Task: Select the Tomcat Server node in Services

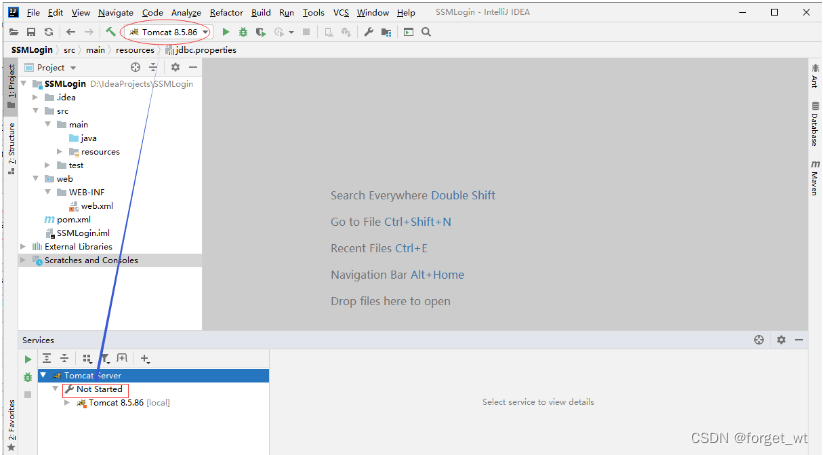Action: point(153,375)
